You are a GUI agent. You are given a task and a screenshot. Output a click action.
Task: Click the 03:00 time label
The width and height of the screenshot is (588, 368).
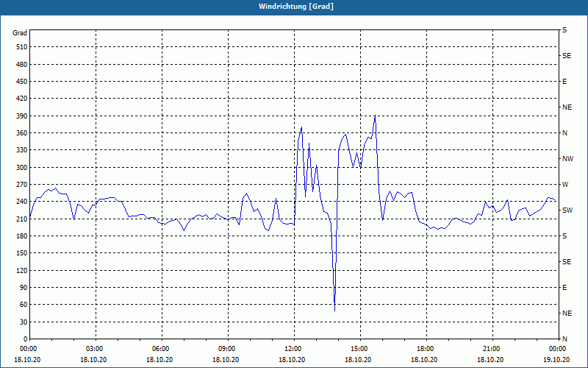[93, 349]
